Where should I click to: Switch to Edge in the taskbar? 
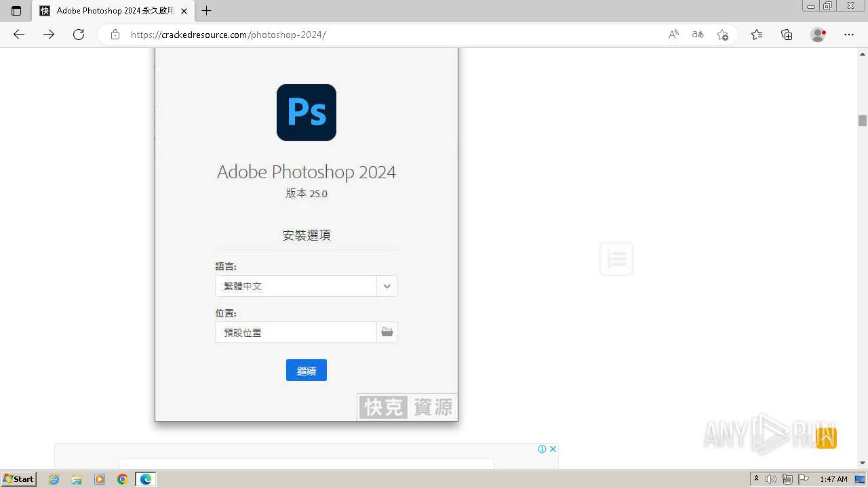point(146,479)
